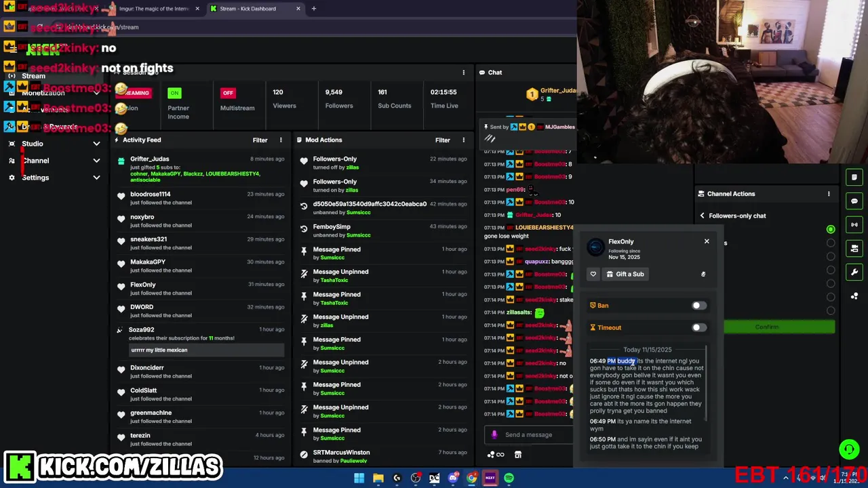Click terezin follower entry
Screen dimensions: 868x488
coord(200,439)
